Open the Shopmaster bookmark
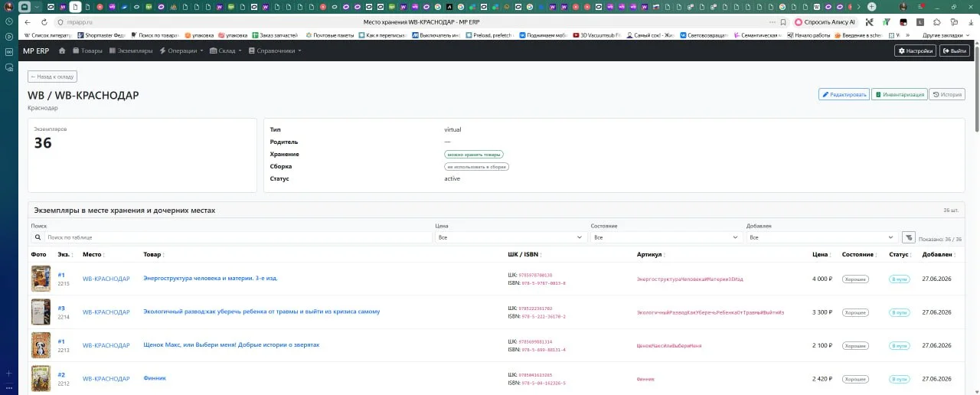 click(101, 35)
